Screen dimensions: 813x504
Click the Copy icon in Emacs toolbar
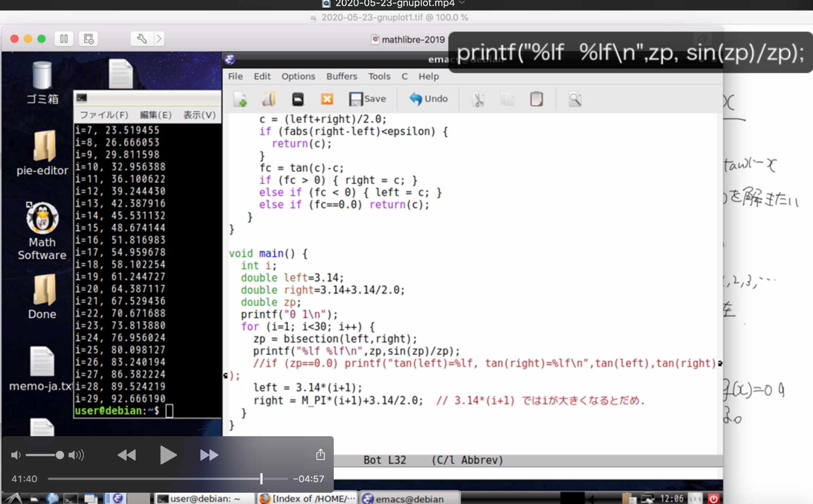tap(507, 99)
